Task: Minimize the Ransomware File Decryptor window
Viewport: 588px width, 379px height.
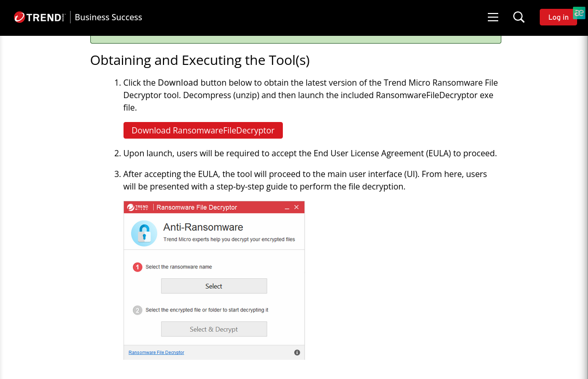Action: [287, 208]
